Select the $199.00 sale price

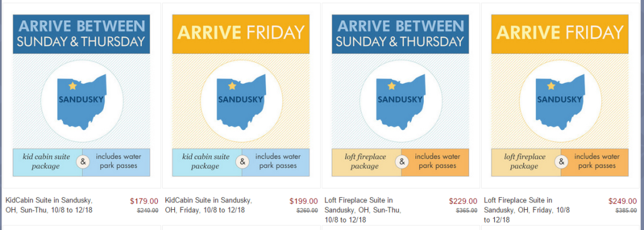point(304,201)
